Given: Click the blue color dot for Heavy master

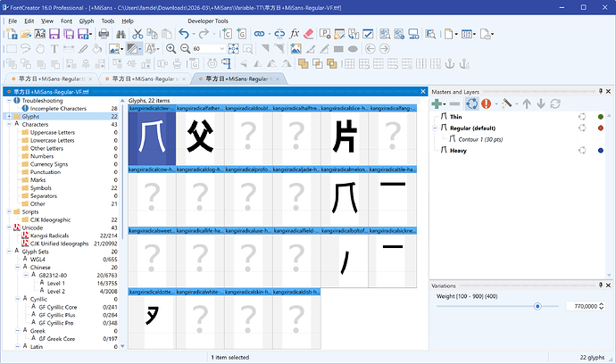Looking at the screenshot, I should (600, 151).
